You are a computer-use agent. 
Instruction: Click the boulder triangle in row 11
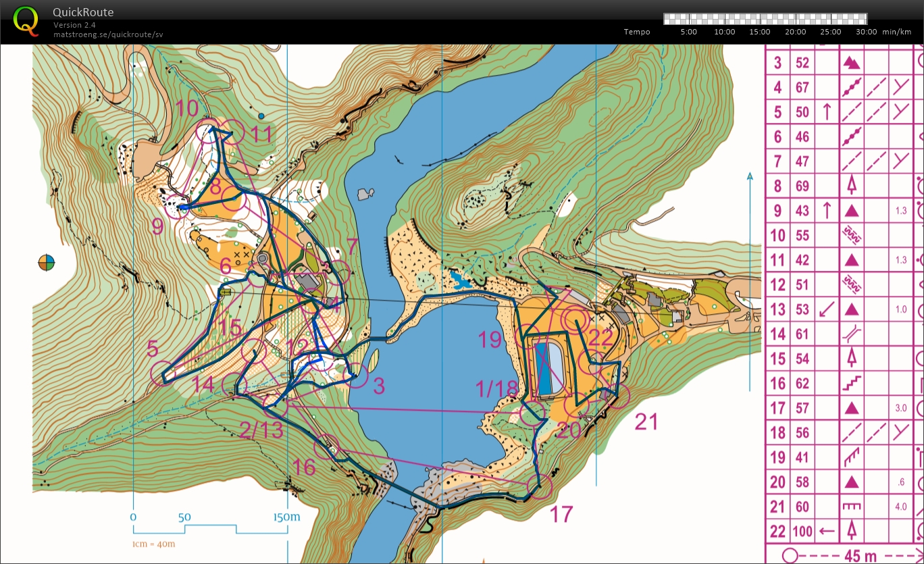(x=851, y=259)
